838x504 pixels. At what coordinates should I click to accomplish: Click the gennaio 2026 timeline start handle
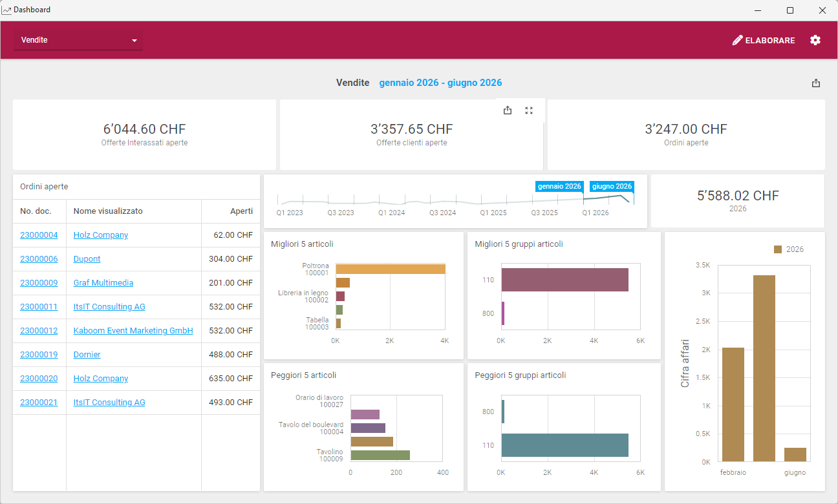(x=559, y=187)
